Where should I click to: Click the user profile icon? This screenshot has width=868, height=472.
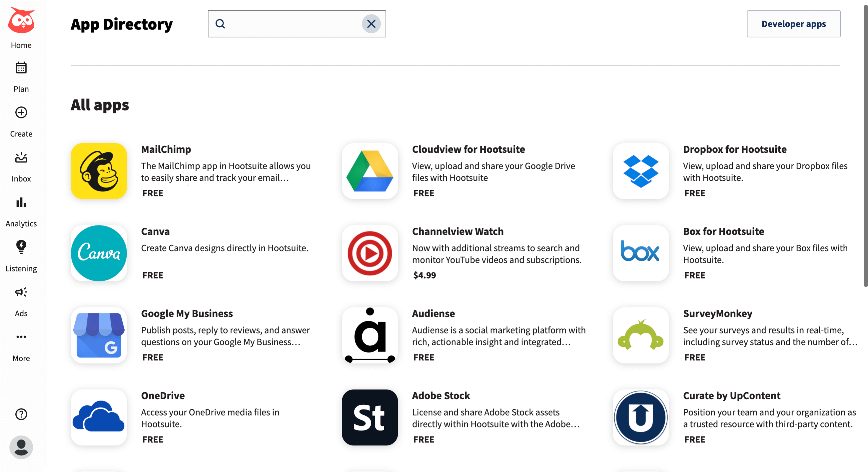click(21, 447)
